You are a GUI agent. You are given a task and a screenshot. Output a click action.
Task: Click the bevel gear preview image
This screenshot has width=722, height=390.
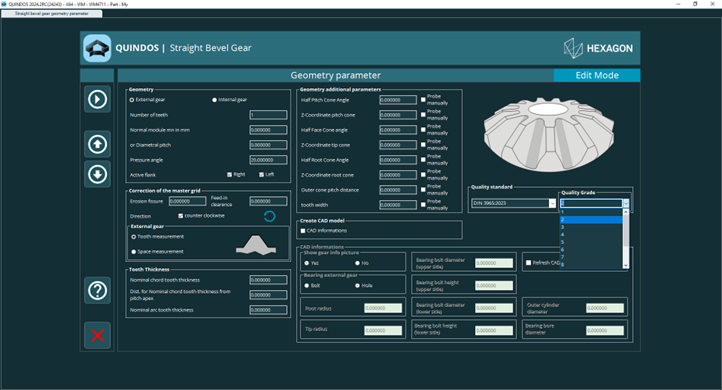(548, 134)
